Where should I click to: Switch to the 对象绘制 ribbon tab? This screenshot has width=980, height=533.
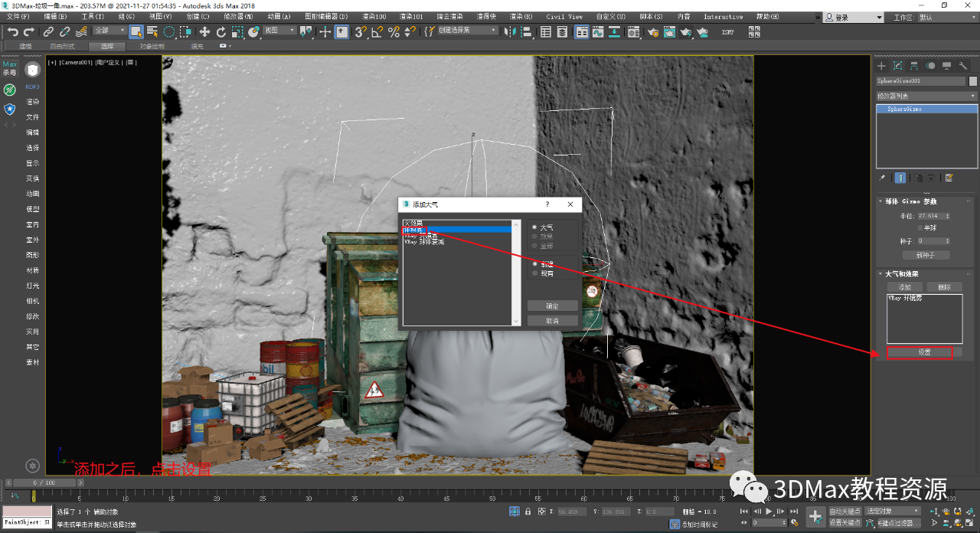152,46
